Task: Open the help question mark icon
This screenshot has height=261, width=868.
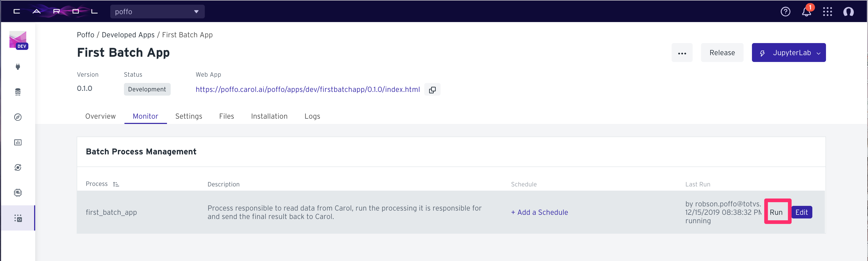Action: coord(786,12)
